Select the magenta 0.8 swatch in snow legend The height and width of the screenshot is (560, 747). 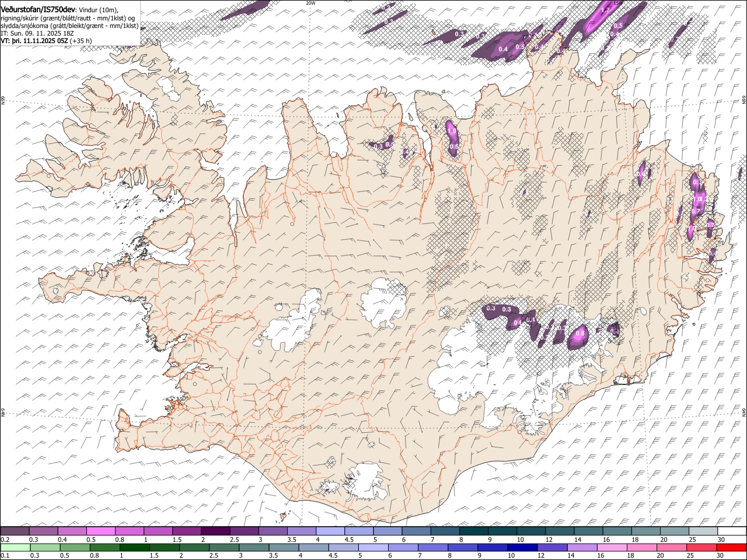pos(129,531)
